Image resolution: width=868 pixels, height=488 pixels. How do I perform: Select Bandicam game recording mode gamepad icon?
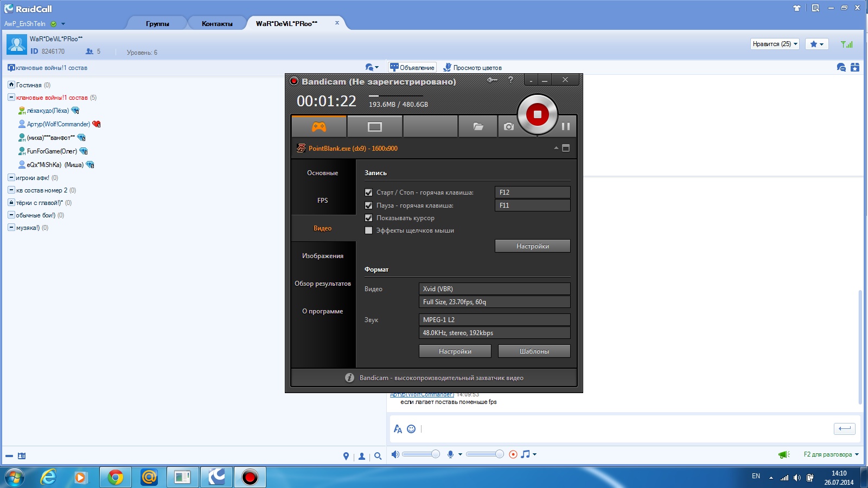[x=319, y=127]
